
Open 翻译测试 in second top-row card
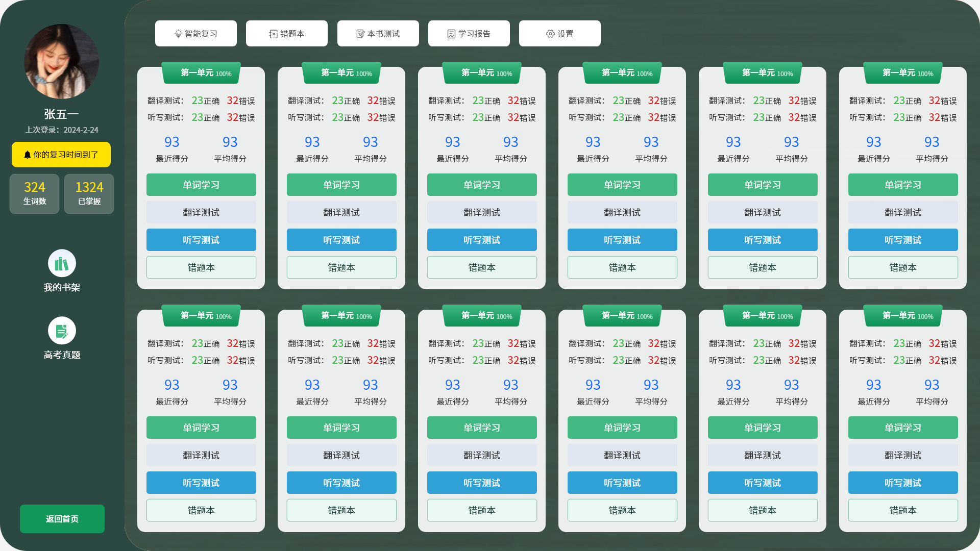[x=341, y=212]
